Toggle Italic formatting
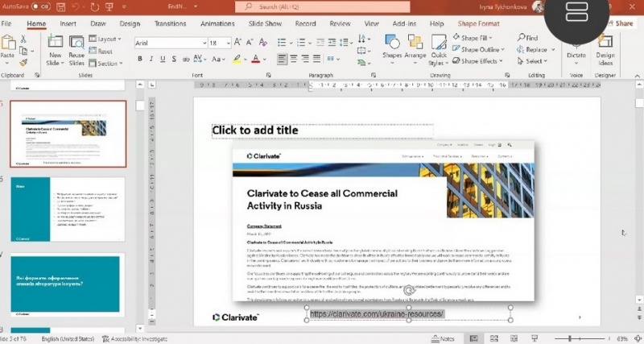644x344 pixels. 151,59
